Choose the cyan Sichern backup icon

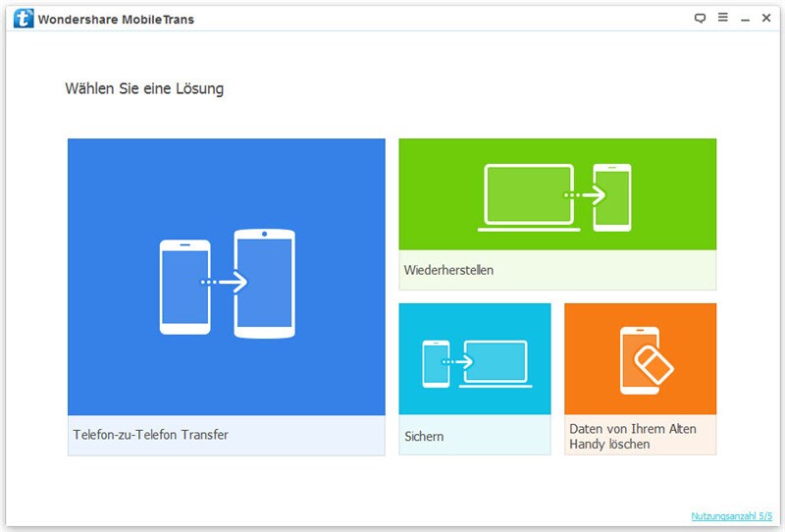pos(477,364)
